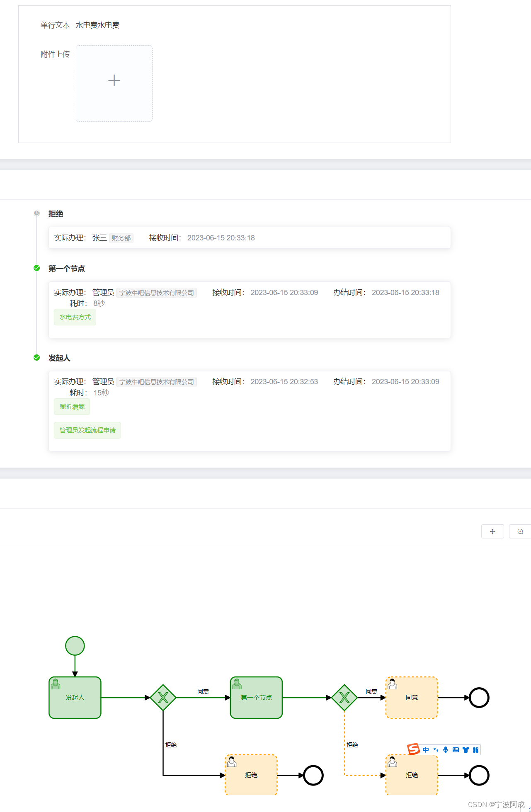Click the handler name 张三
The image size is (531, 812).
tap(99, 238)
